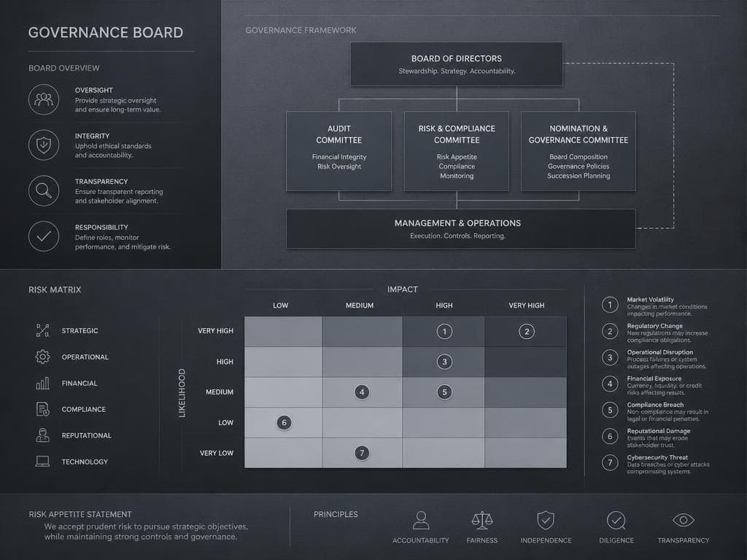Select the vertical Likelihood axis label
The image size is (747, 560).
click(182, 393)
